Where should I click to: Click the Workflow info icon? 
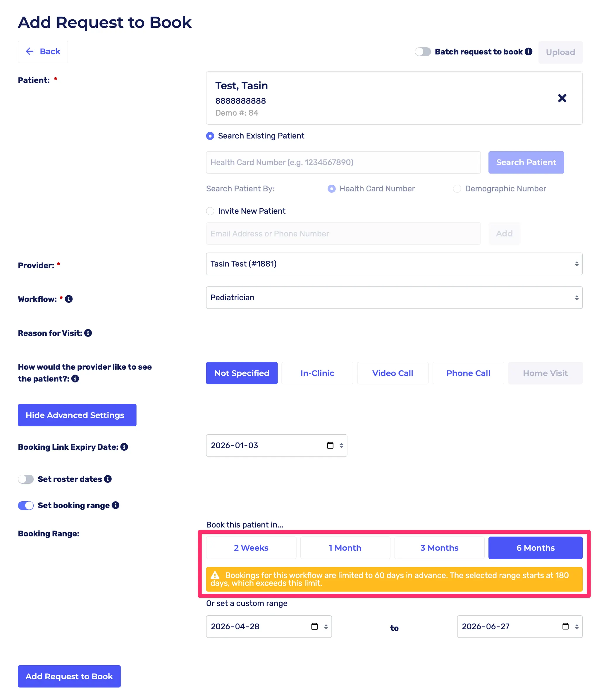pos(68,299)
